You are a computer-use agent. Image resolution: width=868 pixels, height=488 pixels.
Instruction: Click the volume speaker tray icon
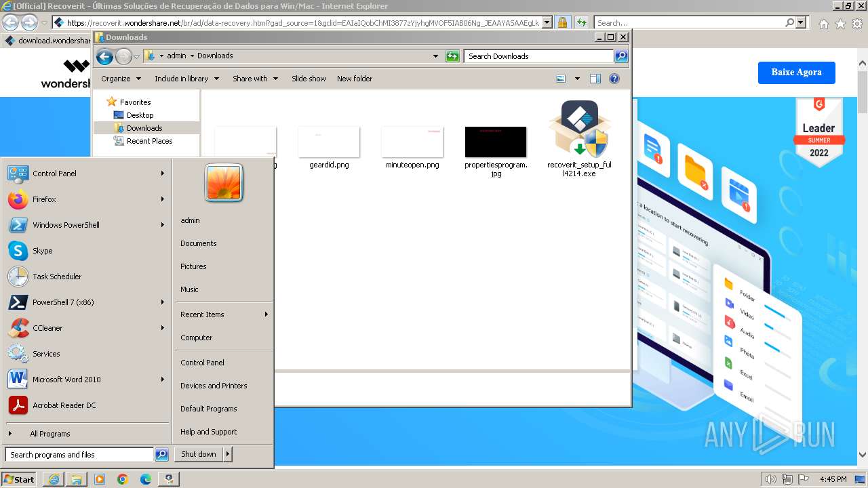pyautogui.click(x=770, y=479)
